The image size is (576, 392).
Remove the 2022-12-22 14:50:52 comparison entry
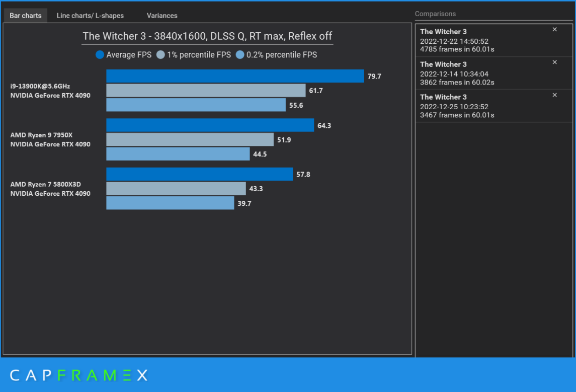pos(555,29)
